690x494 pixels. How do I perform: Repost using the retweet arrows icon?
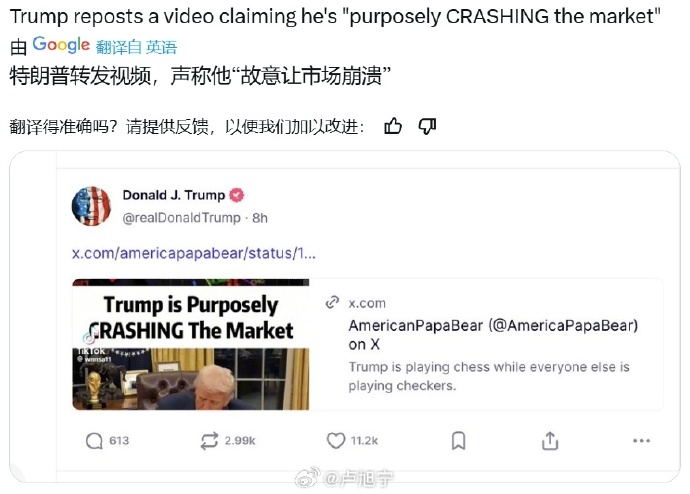coord(209,440)
